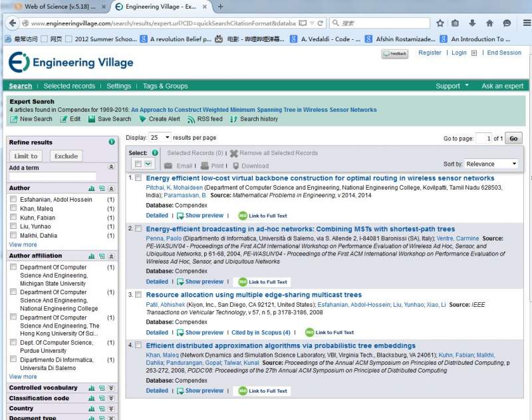Check Purdue University affiliation box
The image size is (532, 420).
pyautogui.click(x=13, y=342)
